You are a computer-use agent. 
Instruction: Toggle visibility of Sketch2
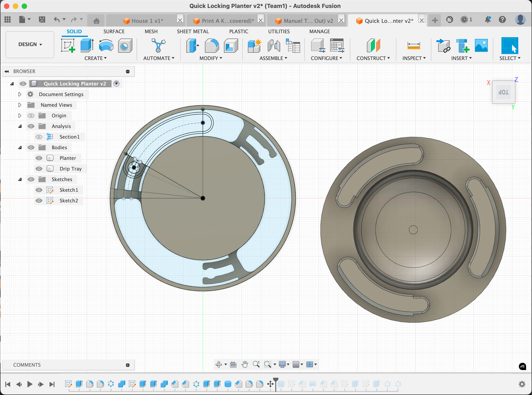(39, 201)
